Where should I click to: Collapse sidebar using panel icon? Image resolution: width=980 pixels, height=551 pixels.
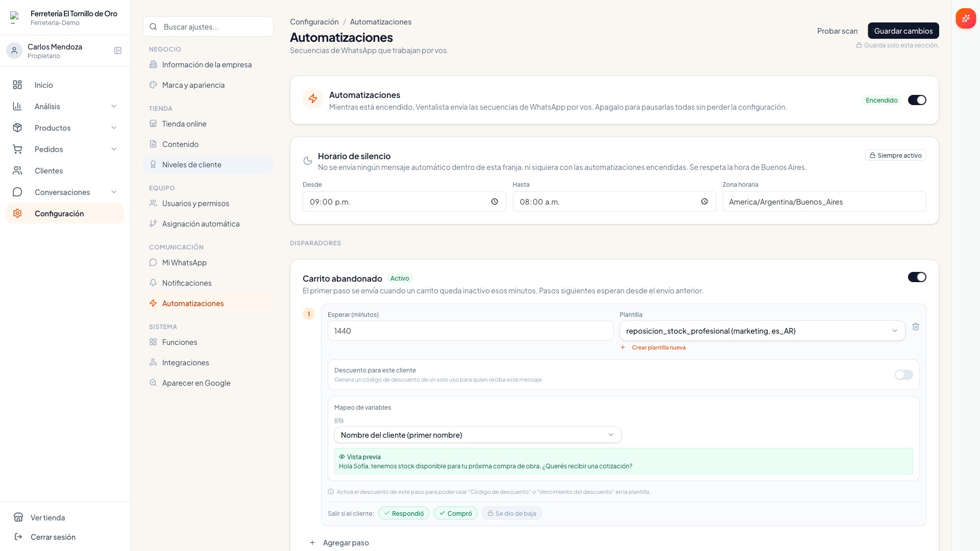coord(118,51)
